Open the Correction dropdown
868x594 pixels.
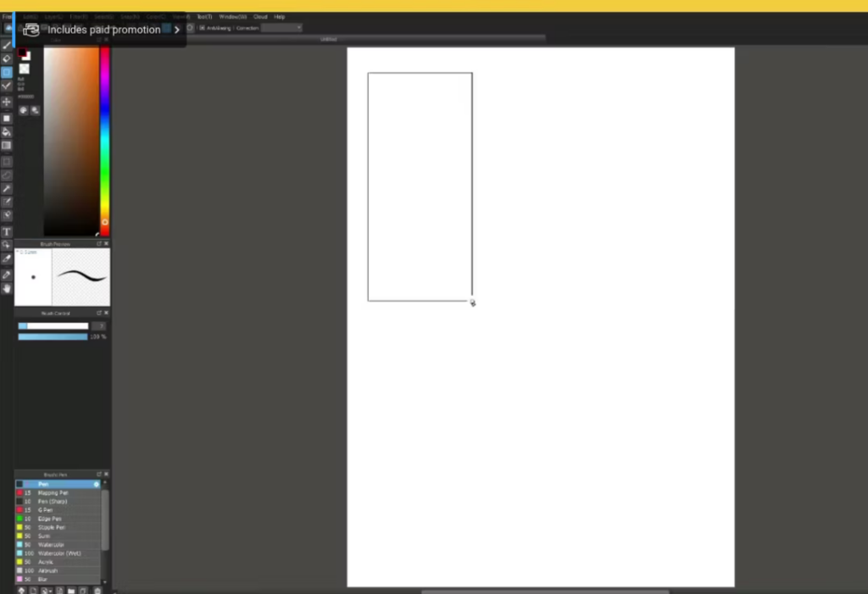pos(281,28)
